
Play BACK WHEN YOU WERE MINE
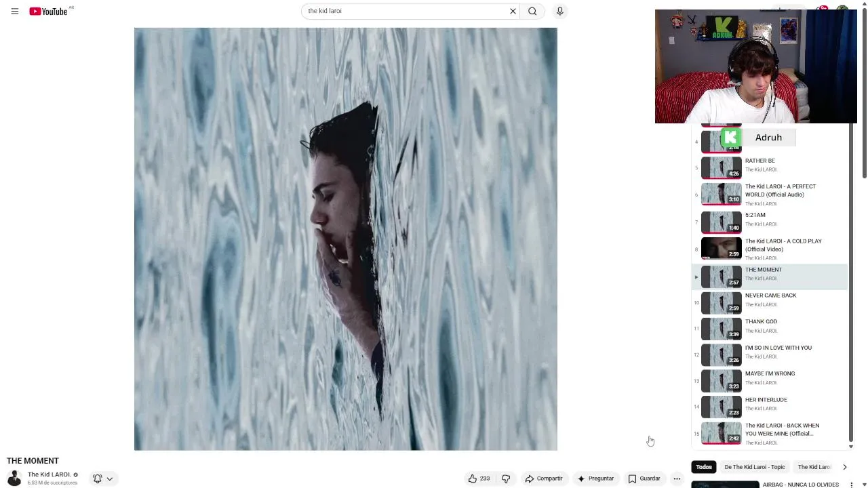tap(770, 434)
